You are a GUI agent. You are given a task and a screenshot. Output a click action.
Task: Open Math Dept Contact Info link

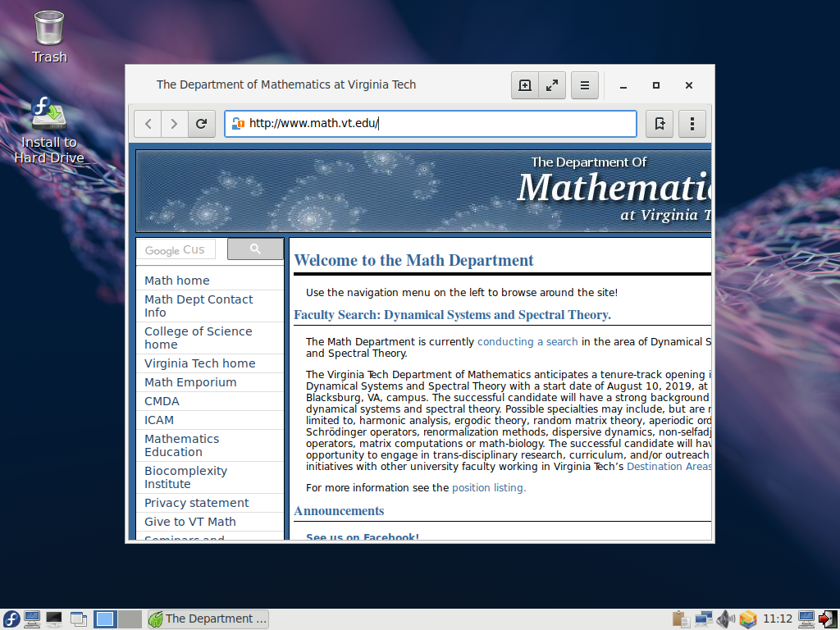[x=199, y=306]
